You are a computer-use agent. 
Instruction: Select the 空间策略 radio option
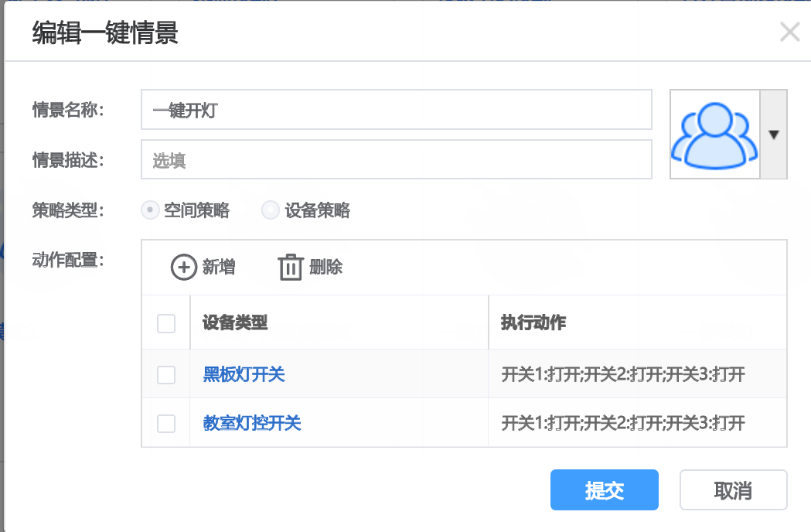(x=152, y=210)
